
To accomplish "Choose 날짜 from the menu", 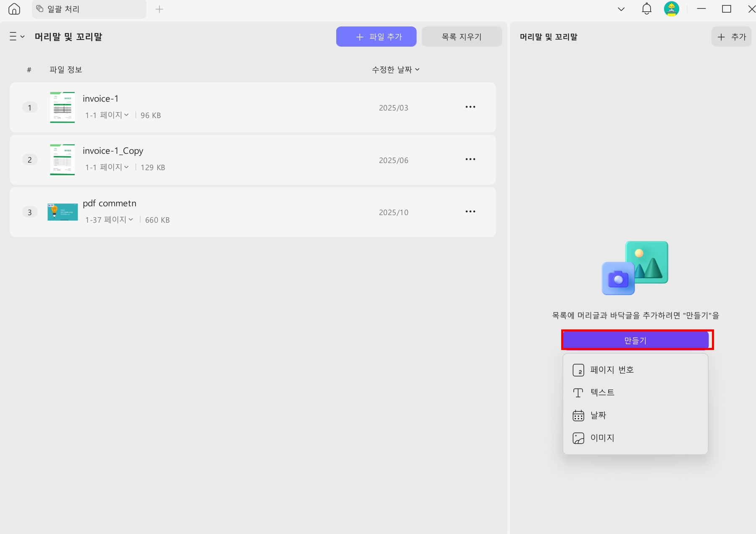I will pos(635,415).
